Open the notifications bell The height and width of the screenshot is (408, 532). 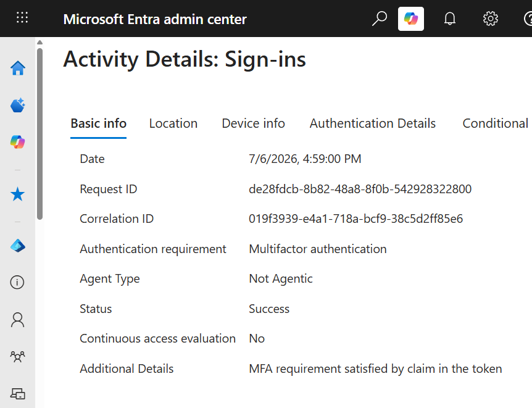click(x=450, y=19)
